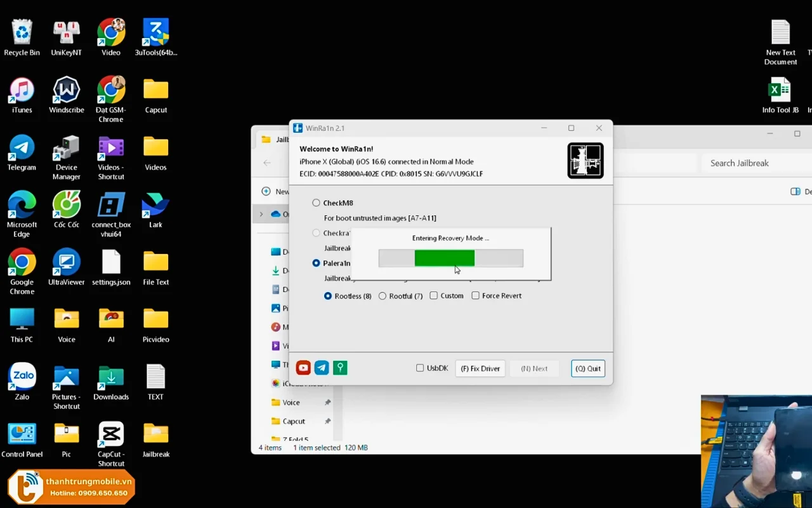Open Google Chrome desktop icon
Viewport: 812px width, 508px height.
pyautogui.click(x=22, y=272)
